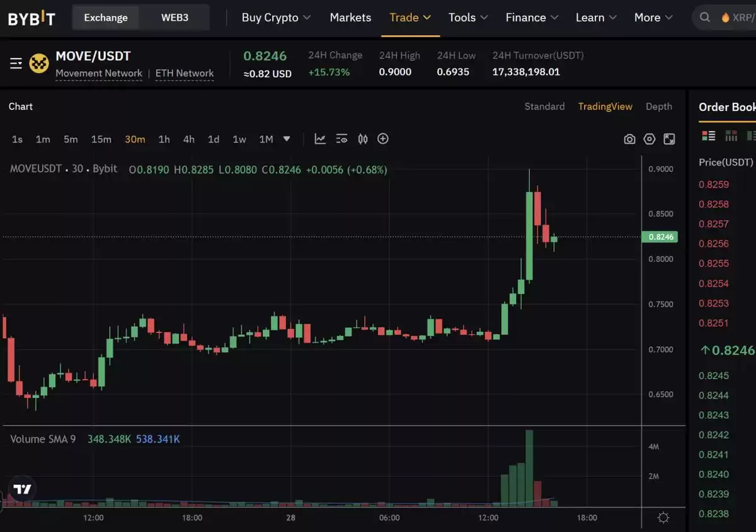
Task: Select ask price 0.8259 in order book
Action: [x=714, y=184]
